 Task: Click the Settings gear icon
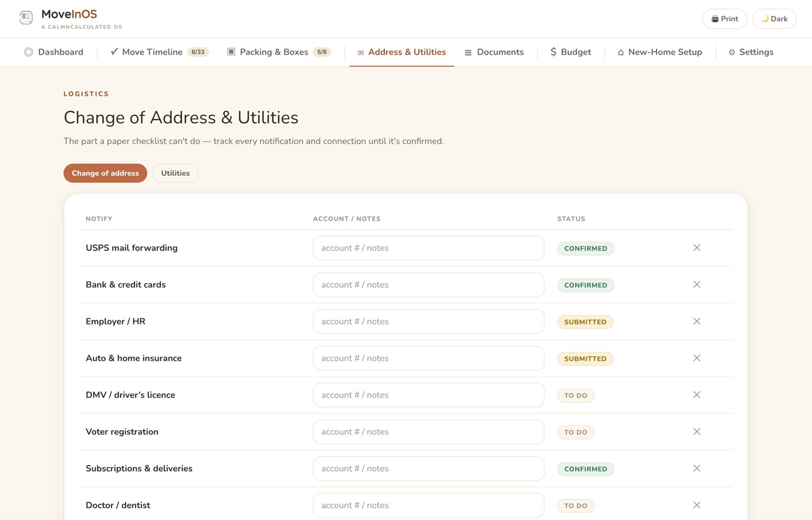pyautogui.click(x=732, y=52)
